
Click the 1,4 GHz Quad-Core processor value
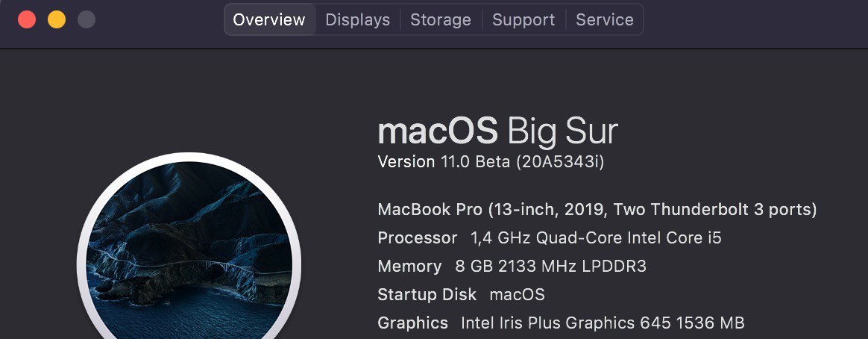coord(597,238)
